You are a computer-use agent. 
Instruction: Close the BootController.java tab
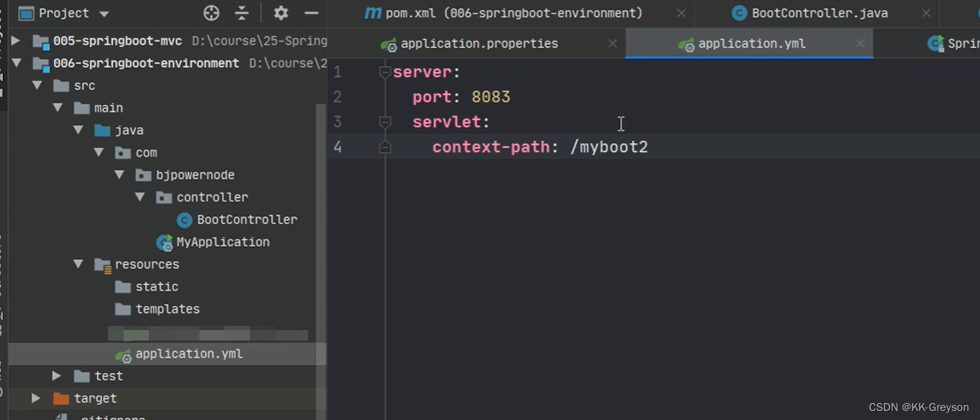pos(927,13)
